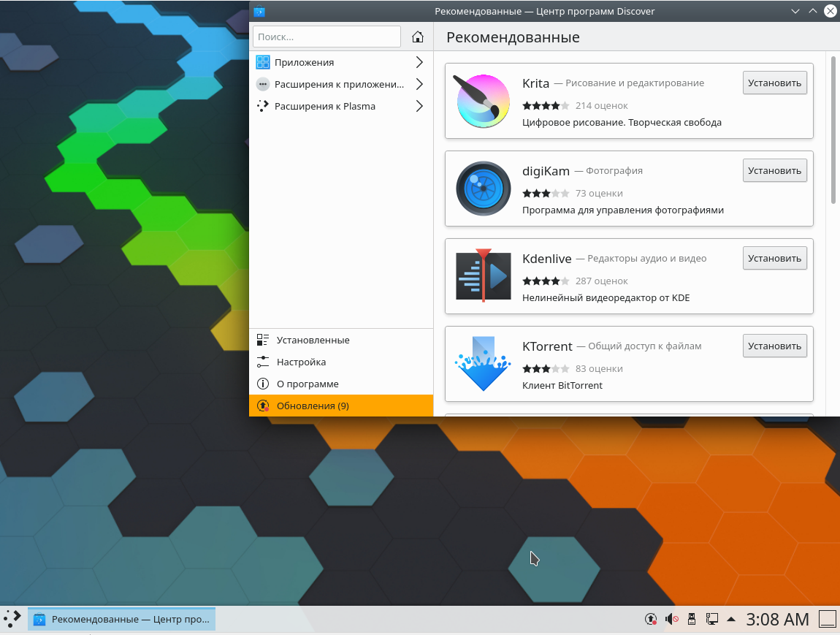Click the Applications grid icon in sidebar
Viewport: 840px width, 635px height.
coord(262,62)
